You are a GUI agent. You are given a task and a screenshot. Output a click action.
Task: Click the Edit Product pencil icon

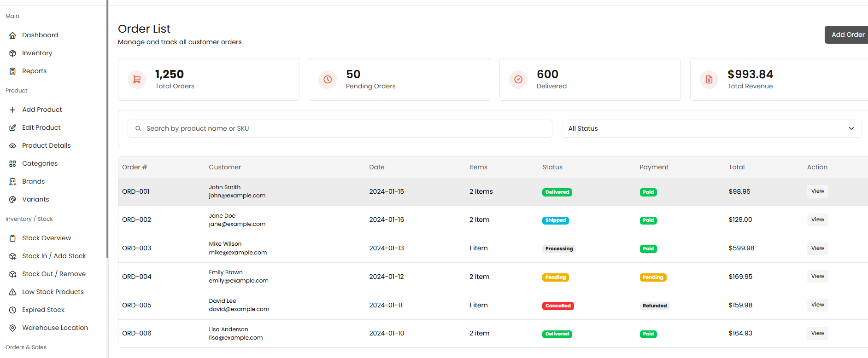(13, 128)
